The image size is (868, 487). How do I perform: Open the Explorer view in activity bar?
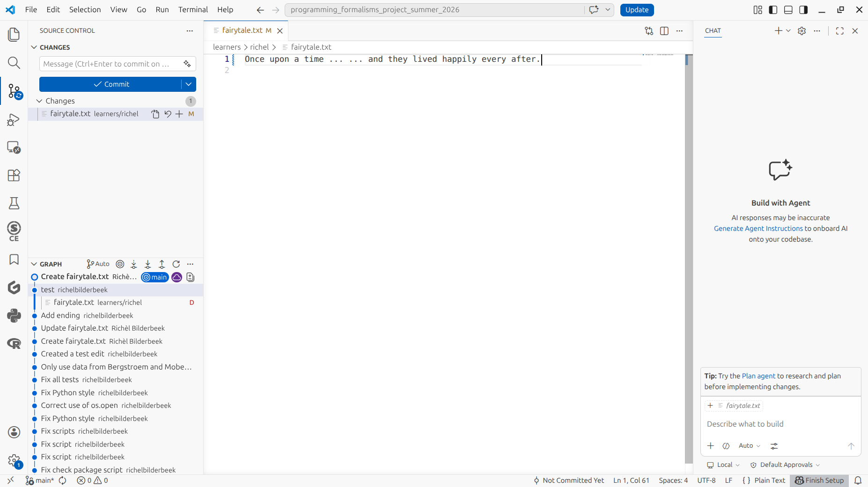[x=14, y=35]
